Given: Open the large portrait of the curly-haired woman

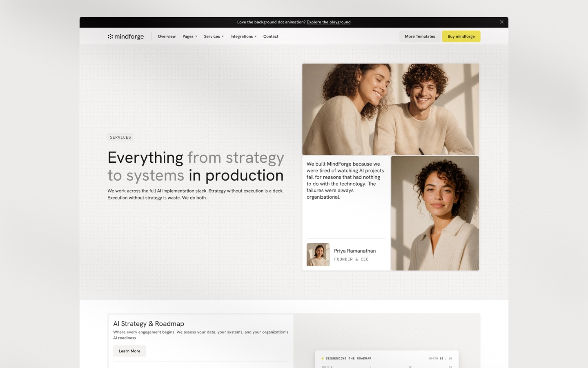Looking at the screenshot, I should click(x=435, y=213).
